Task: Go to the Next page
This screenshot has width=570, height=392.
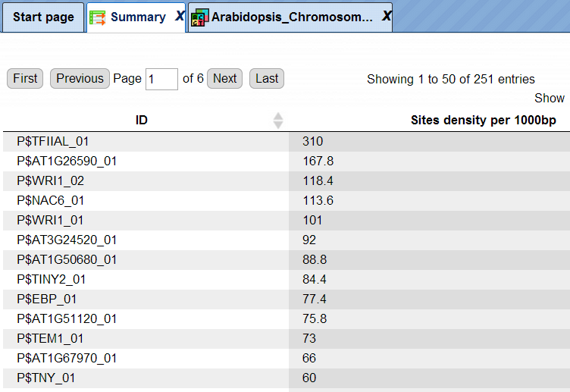Action: 224,79
